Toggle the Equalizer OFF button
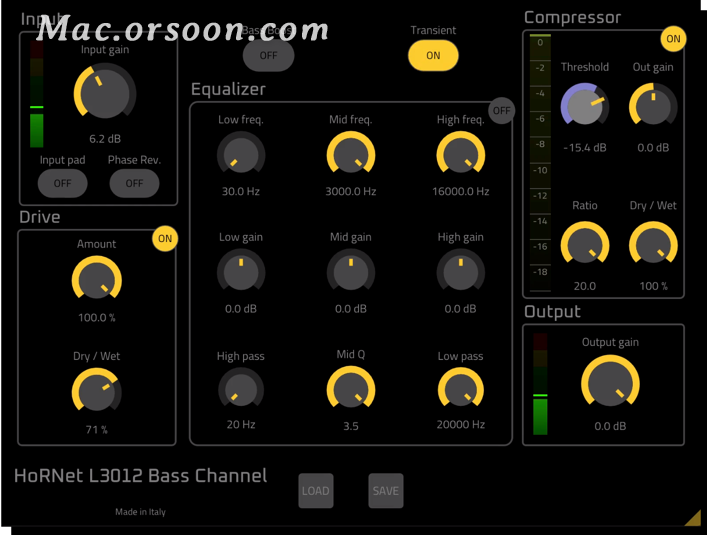This screenshot has width=707, height=535. coord(501,110)
